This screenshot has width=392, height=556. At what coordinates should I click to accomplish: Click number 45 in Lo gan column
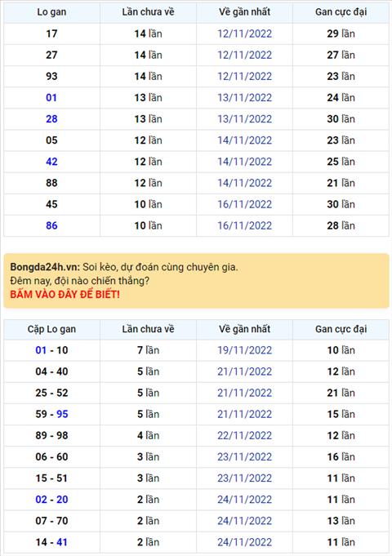[51, 204]
